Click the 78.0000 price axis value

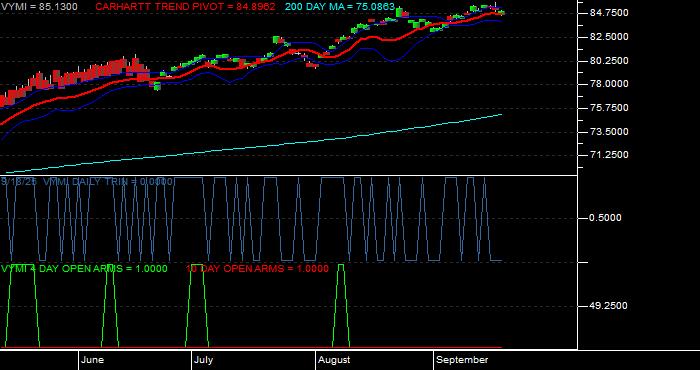609,84
